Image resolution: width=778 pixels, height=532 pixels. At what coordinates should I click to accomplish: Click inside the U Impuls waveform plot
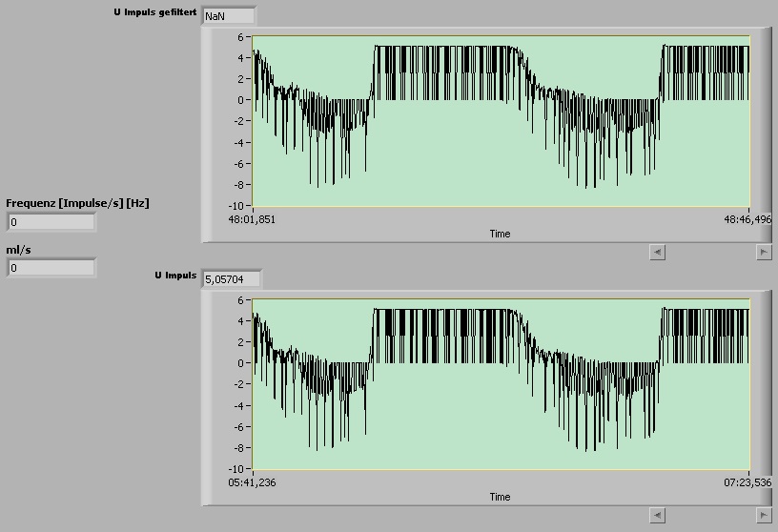pyautogui.click(x=502, y=384)
